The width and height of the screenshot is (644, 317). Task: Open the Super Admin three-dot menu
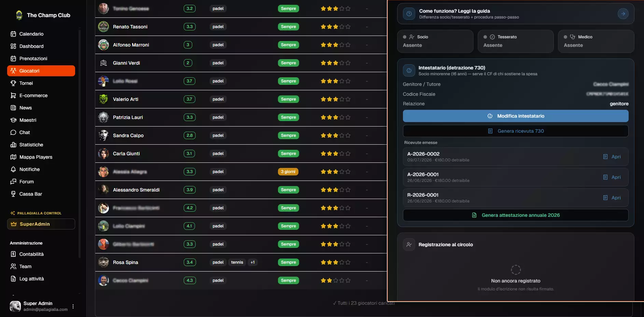pos(73,306)
